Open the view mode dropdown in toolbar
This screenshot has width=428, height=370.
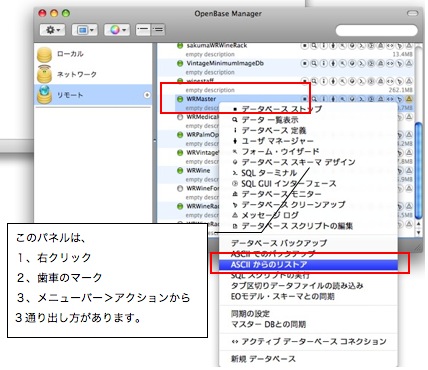85,30
